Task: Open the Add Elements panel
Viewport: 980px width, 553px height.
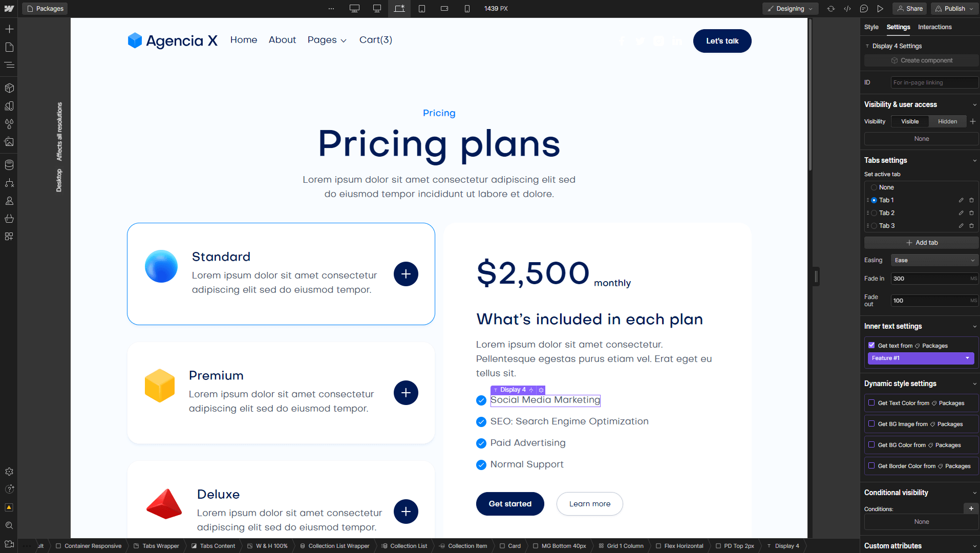Action: pos(9,29)
